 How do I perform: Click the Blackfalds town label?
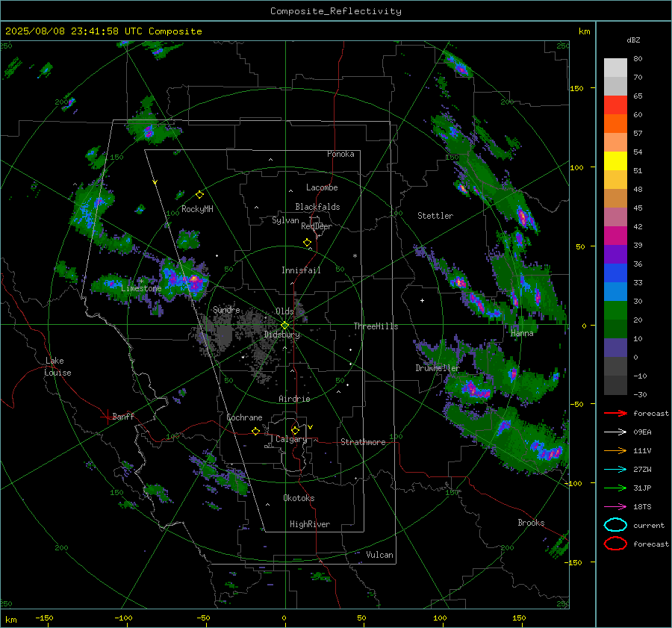[317, 207]
